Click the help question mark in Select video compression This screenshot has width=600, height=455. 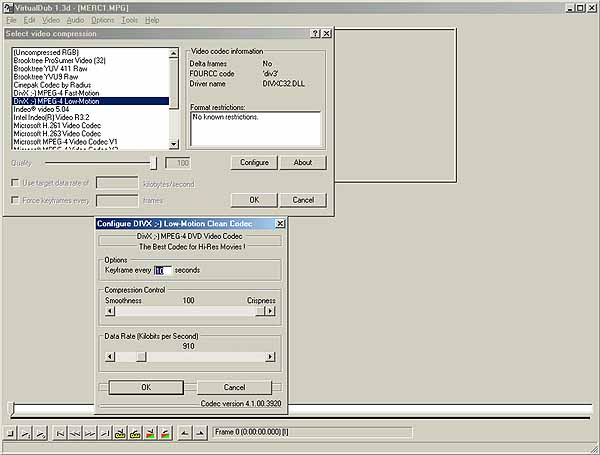315,34
